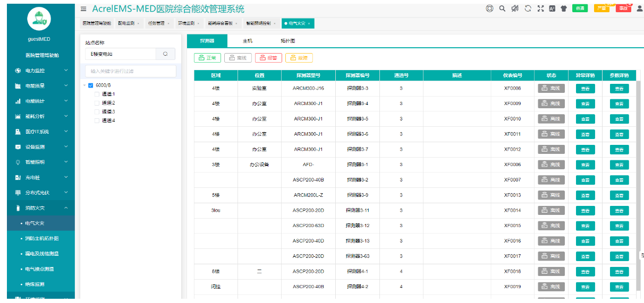
Task: Filter detectors by 报警 status button
Action: (268, 58)
